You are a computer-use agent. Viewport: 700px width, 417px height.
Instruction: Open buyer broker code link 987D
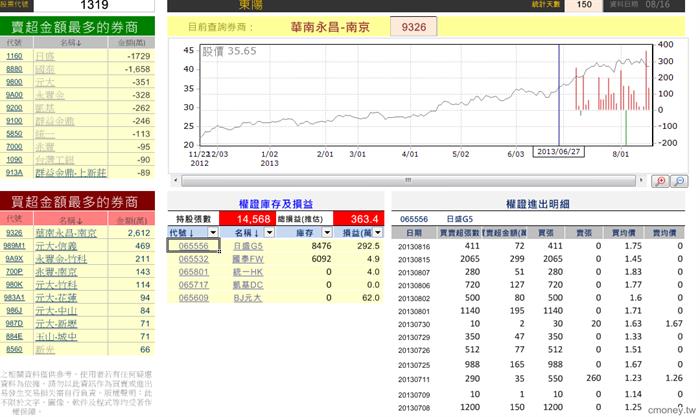(x=14, y=324)
